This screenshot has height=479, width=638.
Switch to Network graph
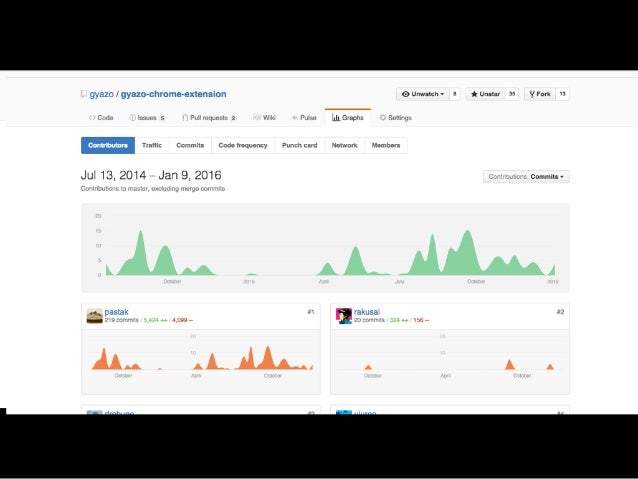(344, 145)
